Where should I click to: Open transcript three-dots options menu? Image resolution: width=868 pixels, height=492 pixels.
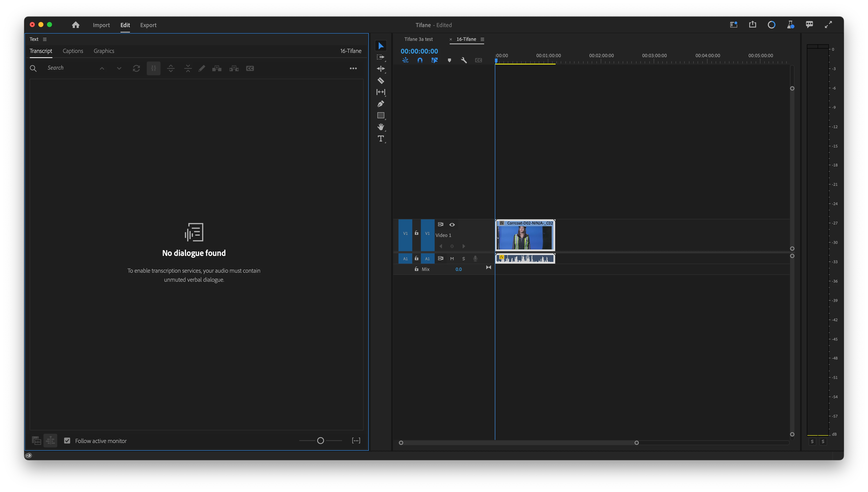[x=353, y=68]
